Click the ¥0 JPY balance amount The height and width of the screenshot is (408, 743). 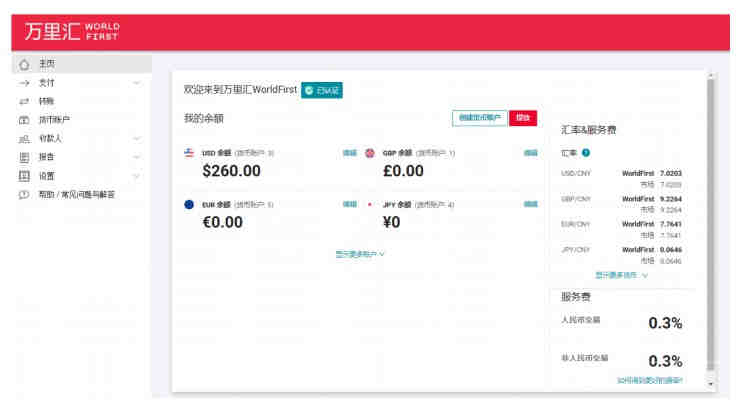click(391, 222)
